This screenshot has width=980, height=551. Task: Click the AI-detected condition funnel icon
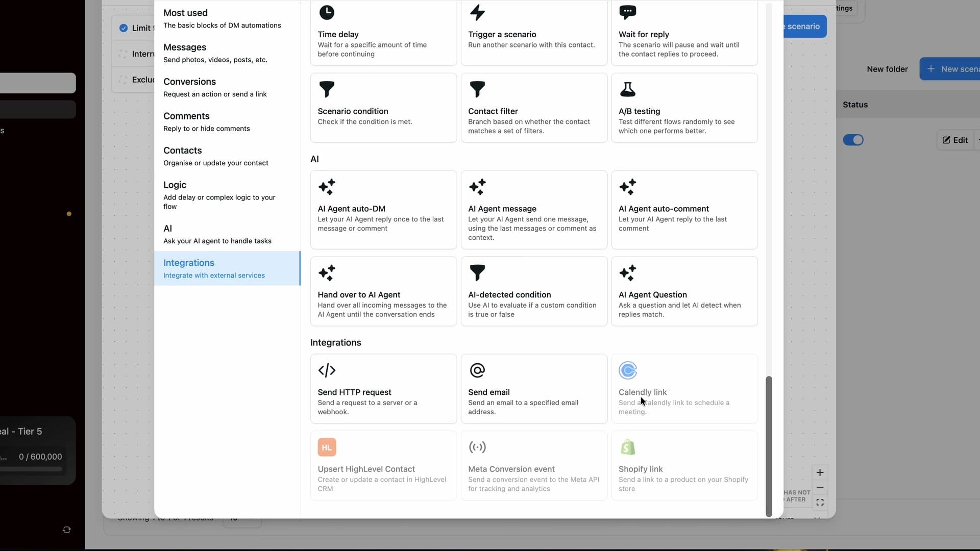[x=477, y=273]
